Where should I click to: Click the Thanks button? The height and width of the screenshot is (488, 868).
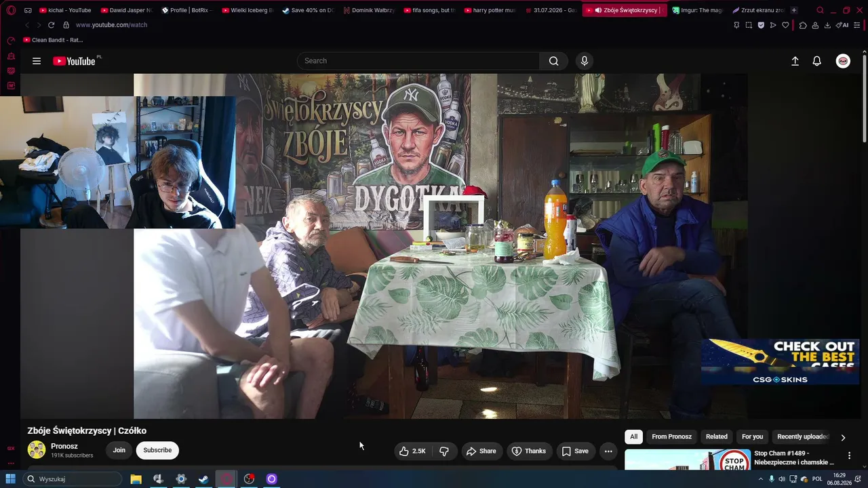529,451
